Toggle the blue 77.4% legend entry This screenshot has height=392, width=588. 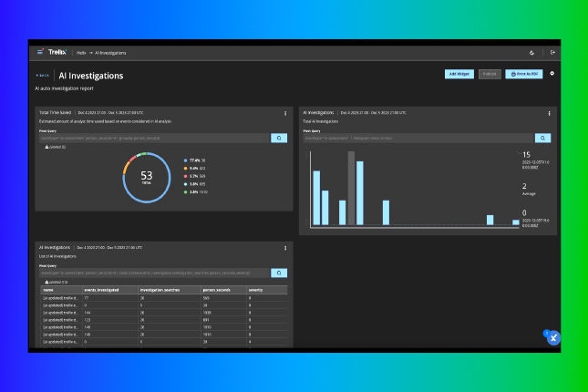(x=196, y=160)
